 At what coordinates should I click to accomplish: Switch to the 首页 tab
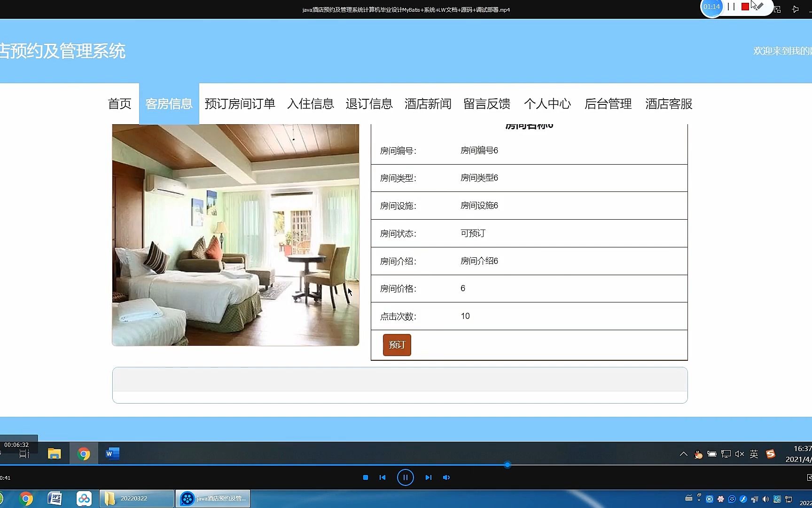(120, 104)
